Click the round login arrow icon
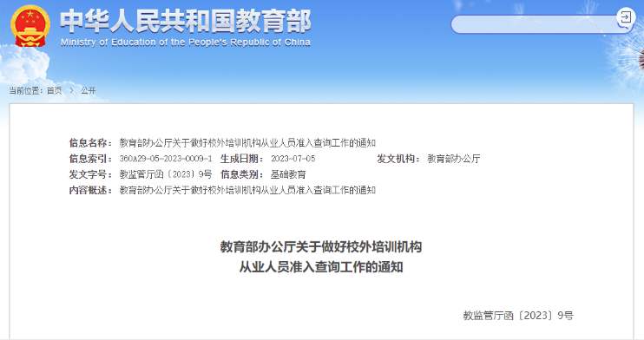Viewport: 644px width, 340px height. tap(626, 16)
